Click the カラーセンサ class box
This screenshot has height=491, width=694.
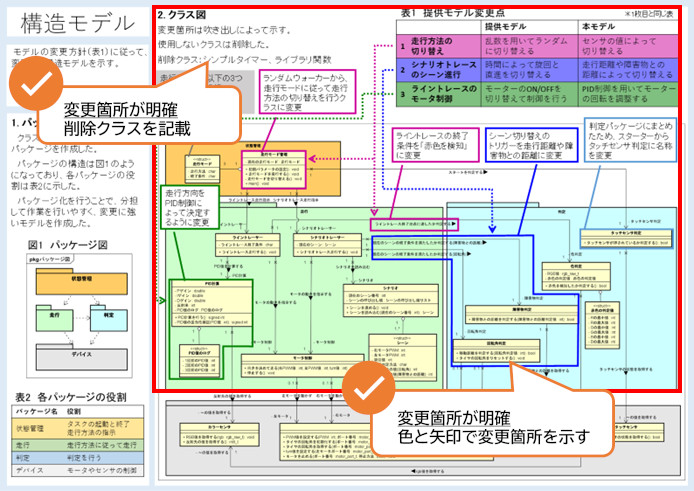(219, 434)
